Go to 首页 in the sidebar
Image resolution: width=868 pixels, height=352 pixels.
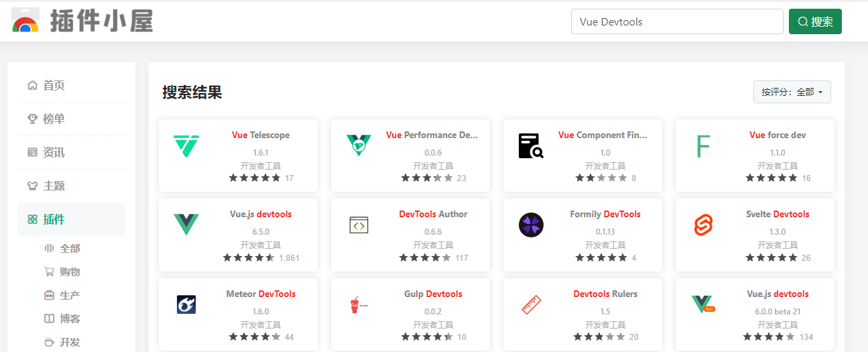[x=71, y=85]
